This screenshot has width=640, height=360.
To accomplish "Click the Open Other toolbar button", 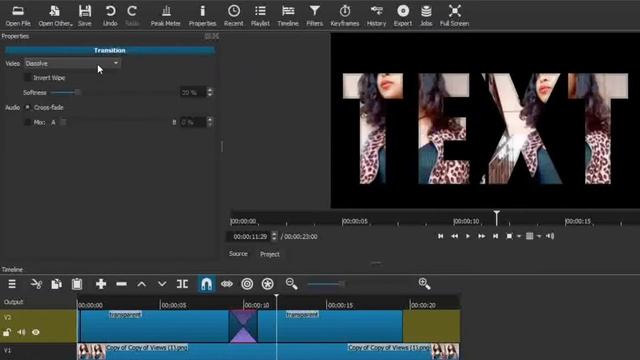I will pos(55,16).
